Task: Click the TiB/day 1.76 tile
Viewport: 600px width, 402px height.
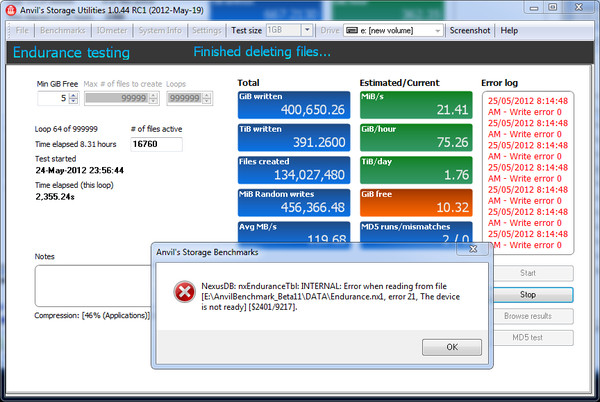Action: click(x=416, y=170)
